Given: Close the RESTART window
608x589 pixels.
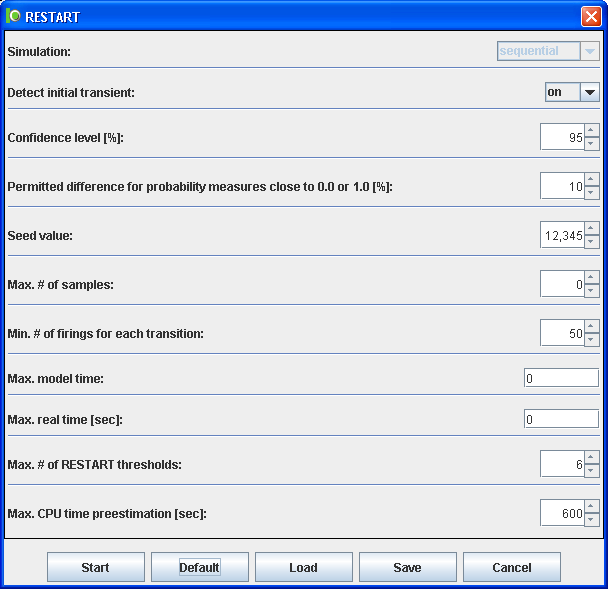Looking at the screenshot, I should click(x=591, y=17).
